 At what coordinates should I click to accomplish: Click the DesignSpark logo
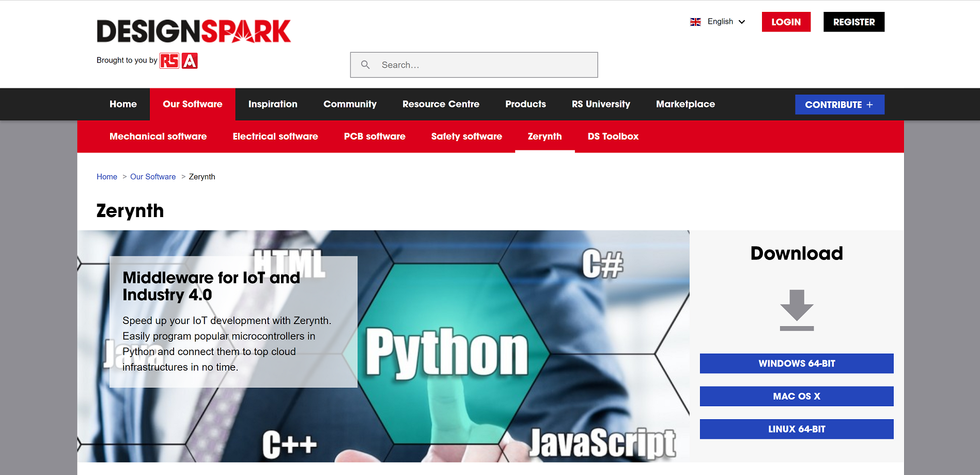click(x=194, y=31)
